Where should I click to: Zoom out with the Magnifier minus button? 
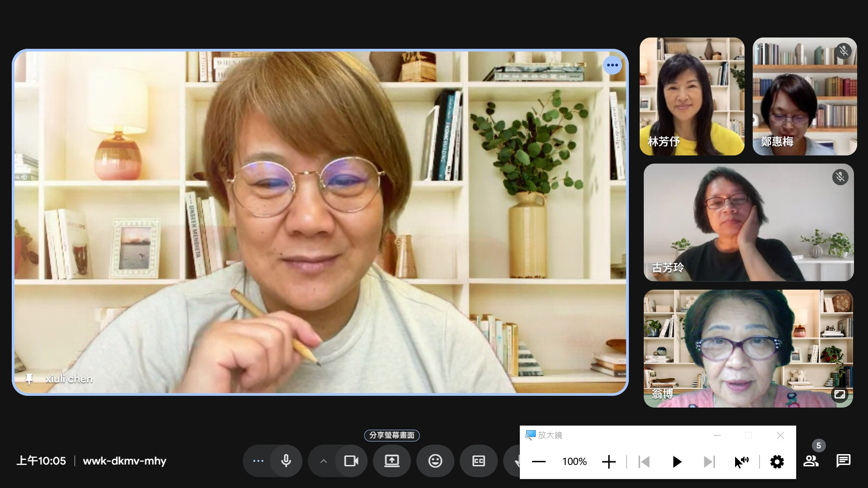pyautogui.click(x=539, y=462)
